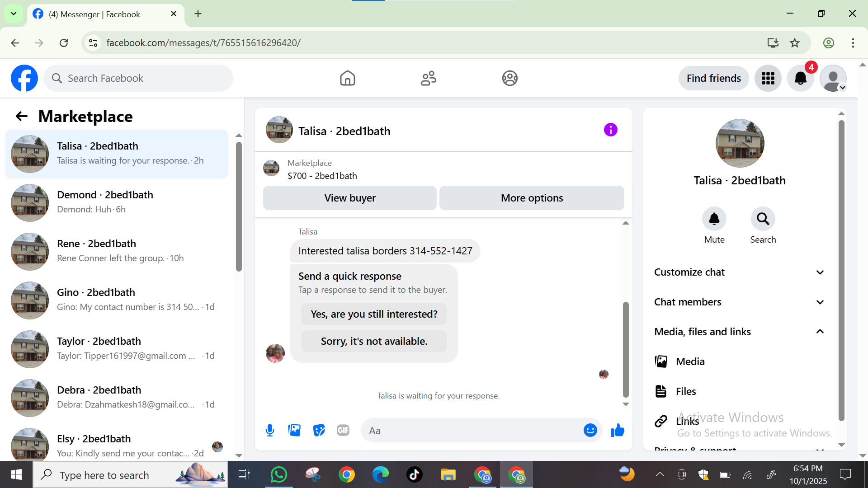View site information icon in address bar
The height and width of the screenshot is (488, 868).
[x=93, y=42]
